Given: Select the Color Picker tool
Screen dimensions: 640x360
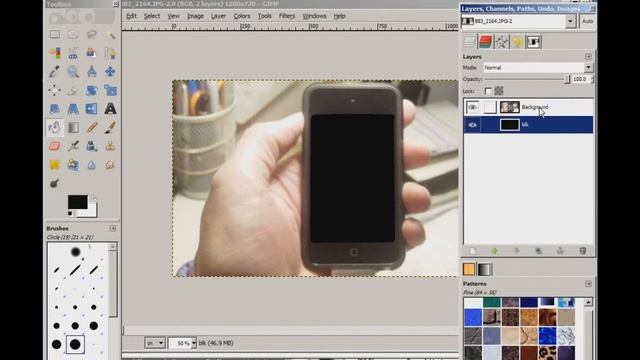Looking at the screenshot, I should tap(55, 72).
